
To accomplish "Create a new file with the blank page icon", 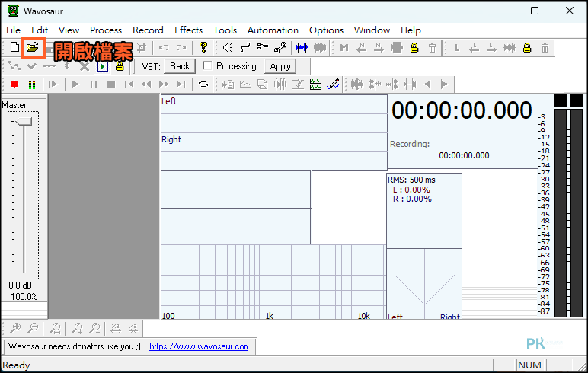I will click(x=14, y=48).
